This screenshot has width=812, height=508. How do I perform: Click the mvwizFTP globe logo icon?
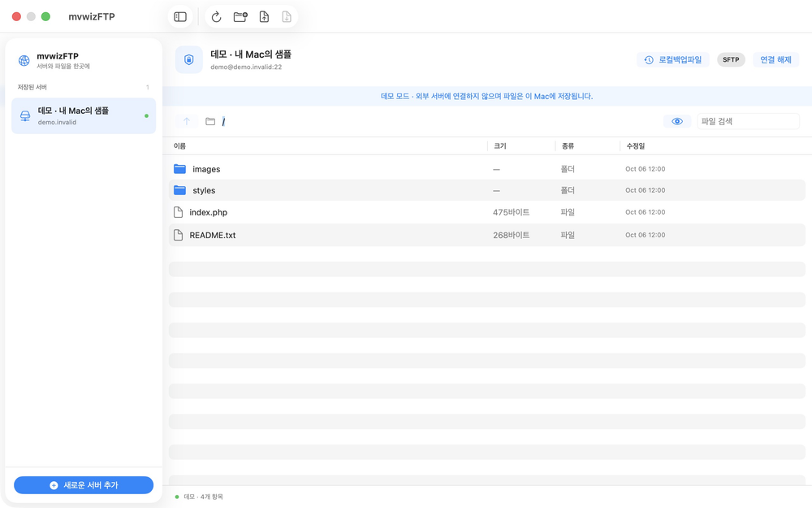point(24,61)
